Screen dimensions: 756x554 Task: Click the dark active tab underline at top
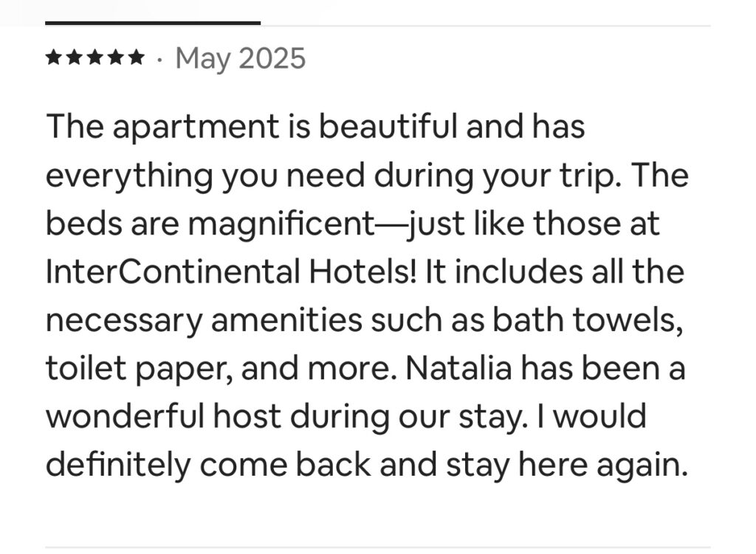152,23
